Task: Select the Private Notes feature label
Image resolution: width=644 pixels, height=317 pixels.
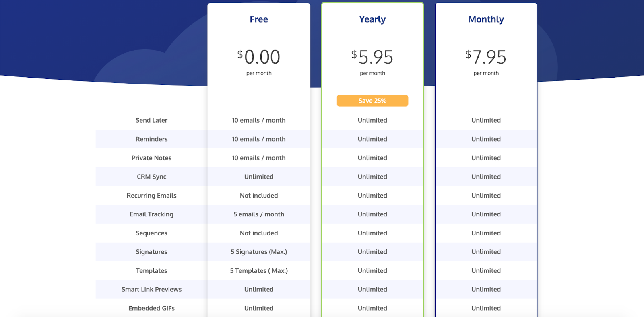Action: [151, 158]
